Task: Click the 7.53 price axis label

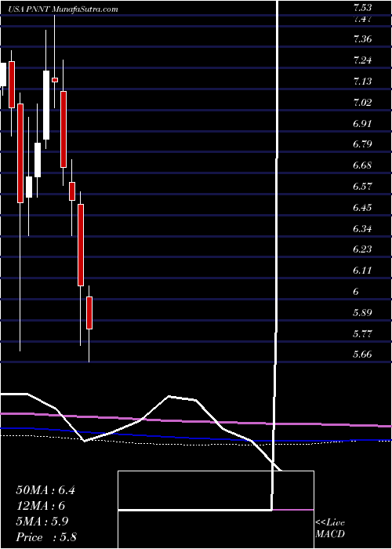Action: point(361,7)
